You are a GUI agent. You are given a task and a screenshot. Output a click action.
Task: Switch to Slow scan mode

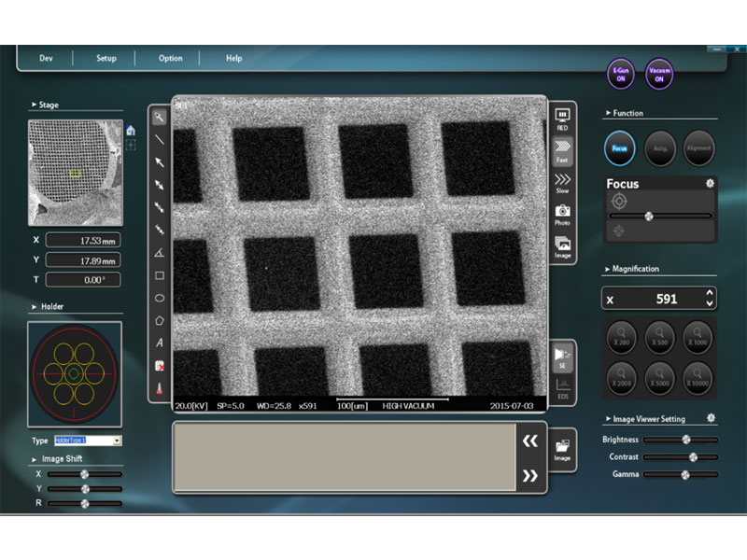click(562, 182)
